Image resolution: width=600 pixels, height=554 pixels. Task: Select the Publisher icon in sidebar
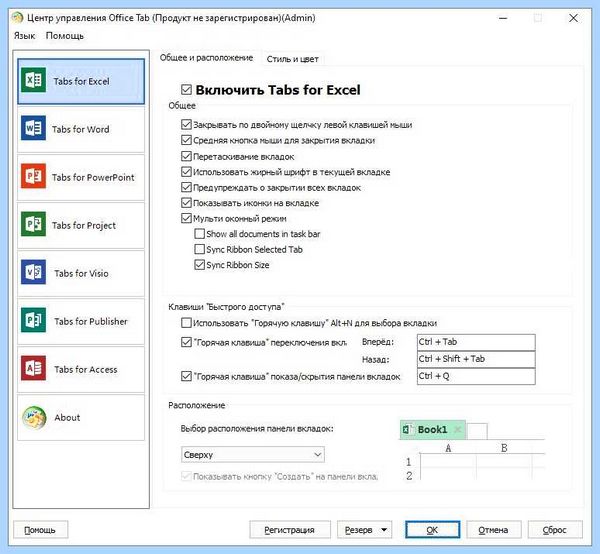pyautogui.click(x=33, y=320)
